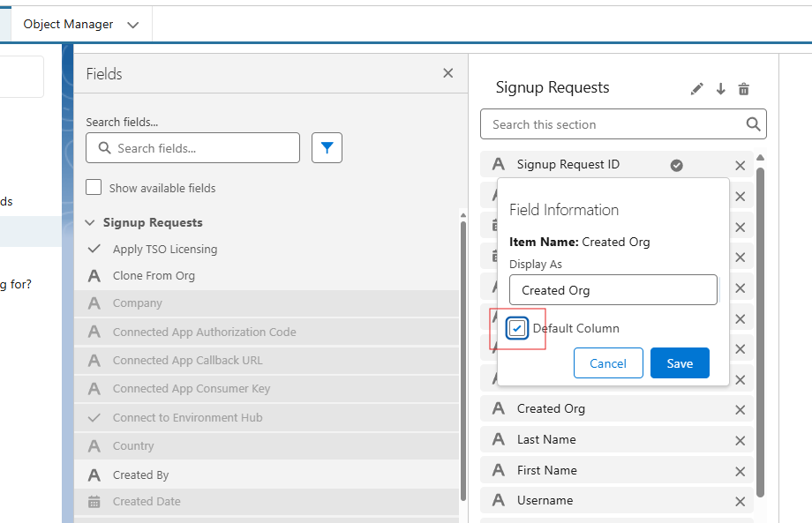Screen dimensions: 812x523
Task: Click the checkmark badge on Signup Request ID
Action: tap(676, 165)
